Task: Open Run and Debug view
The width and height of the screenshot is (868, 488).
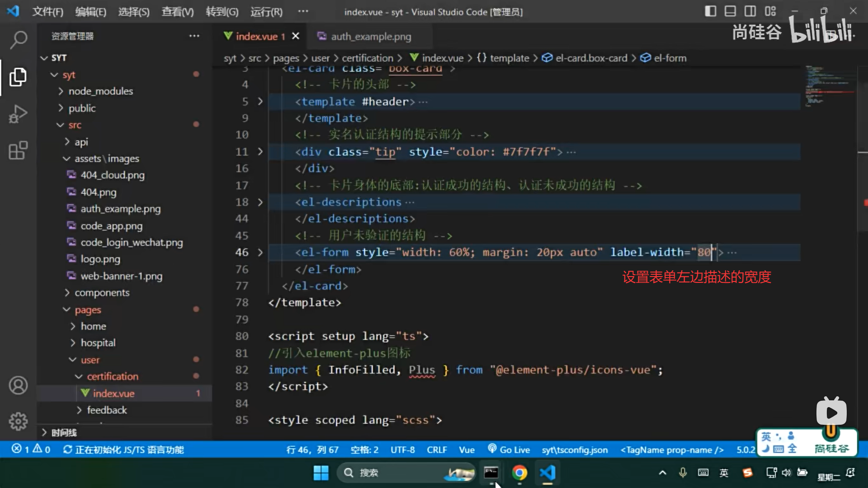Action: tap(18, 113)
